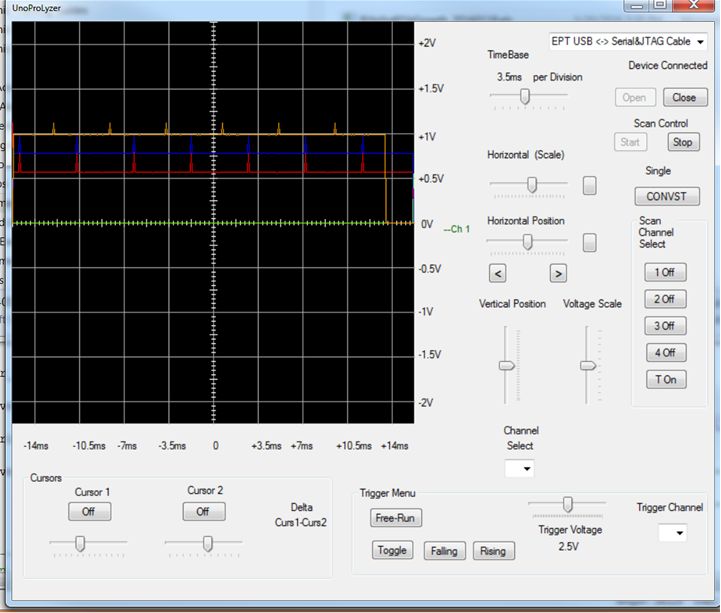Click the Trigger Voltage slider handle
This screenshot has height=613, width=721.
tap(568, 504)
